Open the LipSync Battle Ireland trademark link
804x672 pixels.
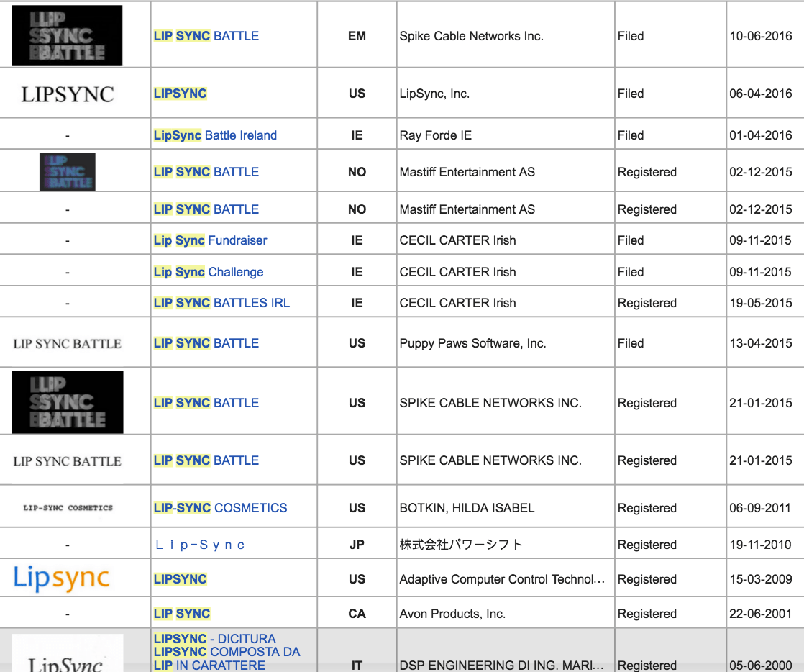215,135
